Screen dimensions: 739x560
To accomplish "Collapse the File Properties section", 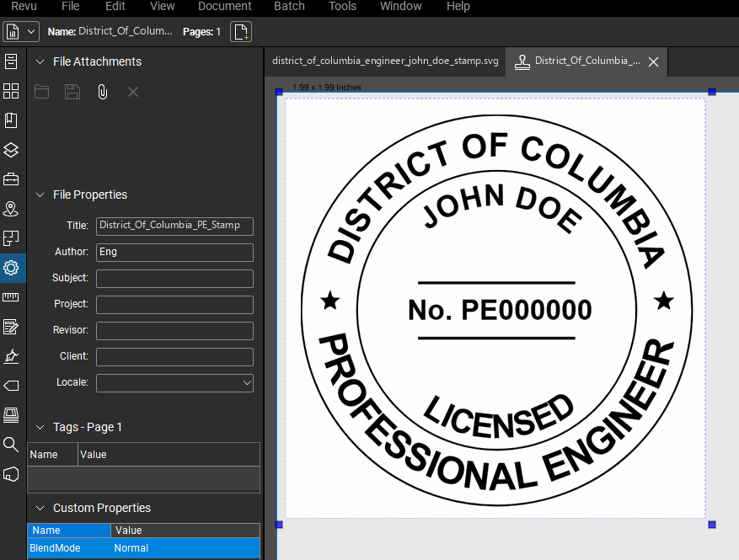I will coord(40,195).
